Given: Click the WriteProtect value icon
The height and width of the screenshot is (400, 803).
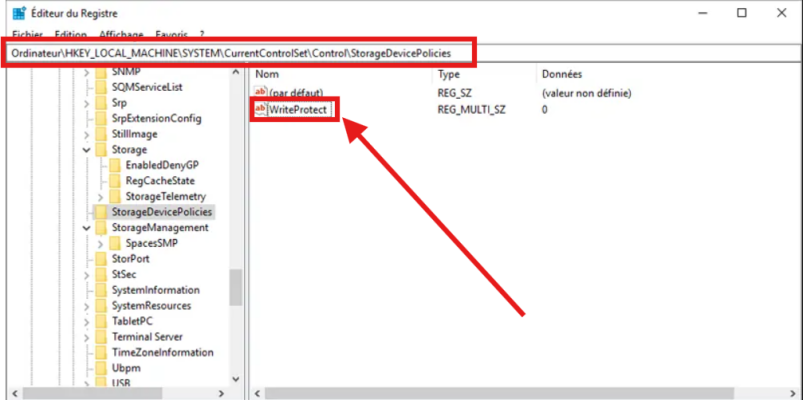Looking at the screenshot, I should click(261, 109).
